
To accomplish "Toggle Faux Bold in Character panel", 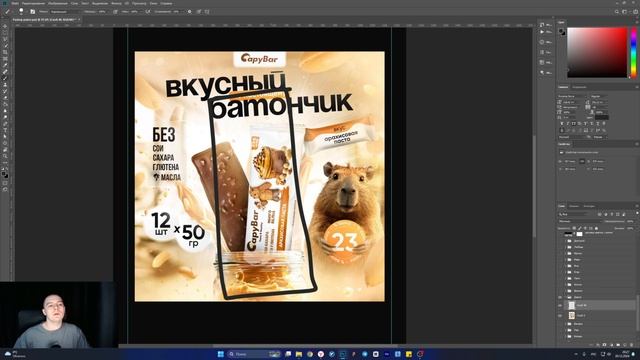I will pyautogui.click(x=562, y=123).
